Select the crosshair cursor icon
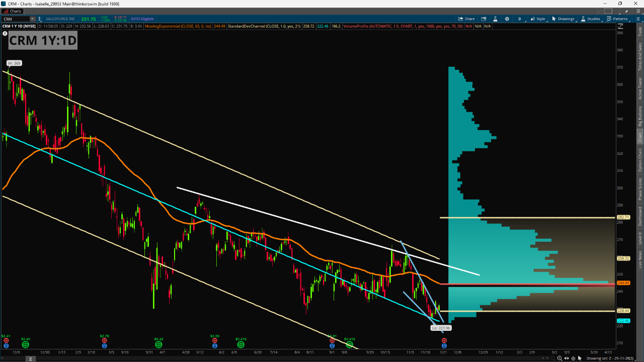Image resolution: width=644 pixels, height=362 pixels. 573,358
